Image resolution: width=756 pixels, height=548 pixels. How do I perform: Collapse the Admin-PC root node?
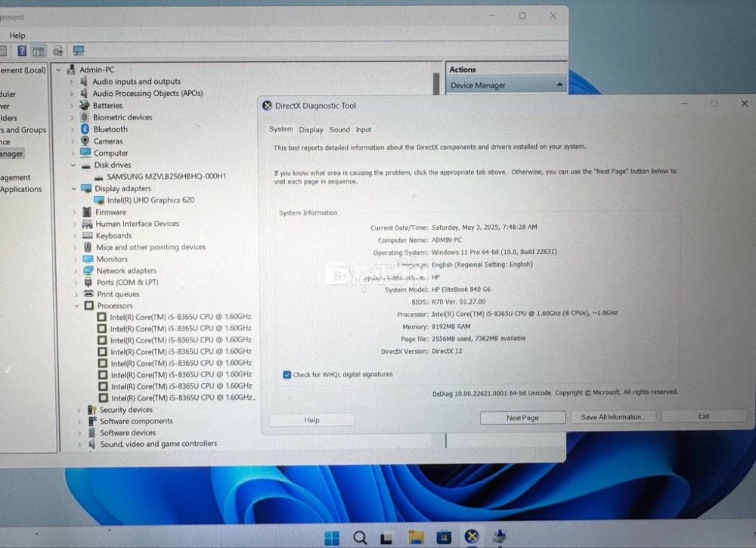coord(58,70)
